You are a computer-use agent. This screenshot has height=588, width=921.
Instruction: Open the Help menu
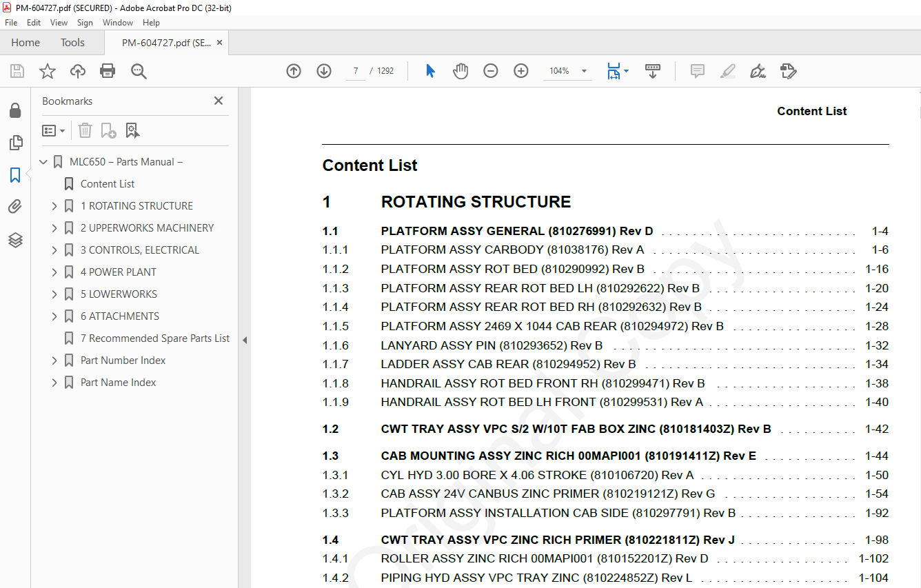151,23
